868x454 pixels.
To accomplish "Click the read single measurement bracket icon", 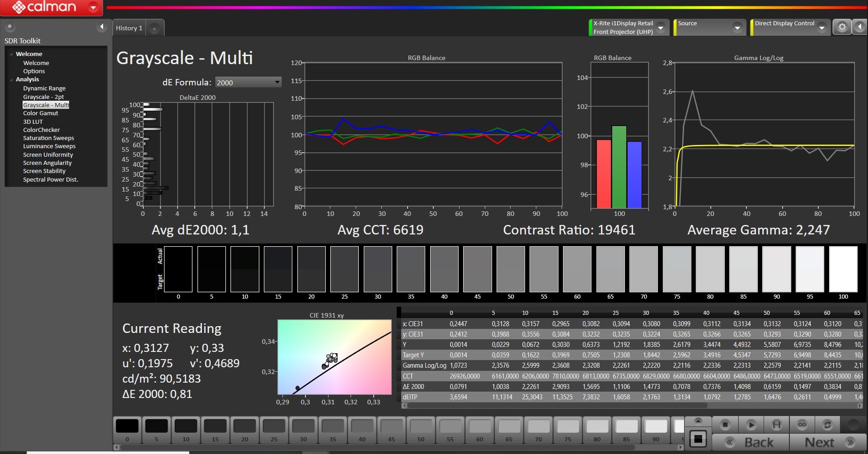I will click(x=776, y=425).
